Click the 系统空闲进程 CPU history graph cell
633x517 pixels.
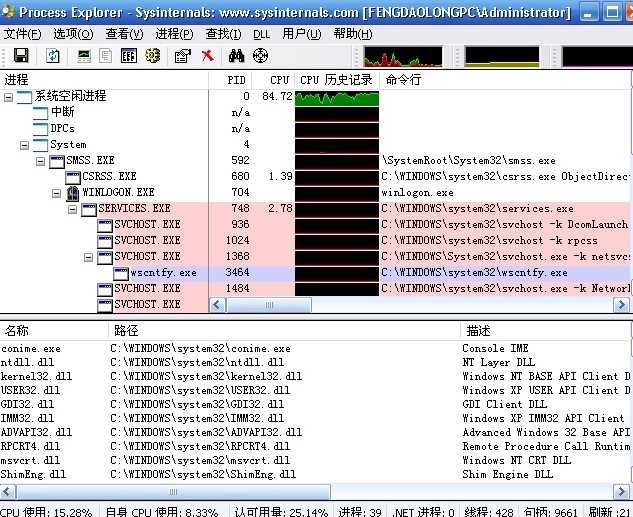(337, 98)
